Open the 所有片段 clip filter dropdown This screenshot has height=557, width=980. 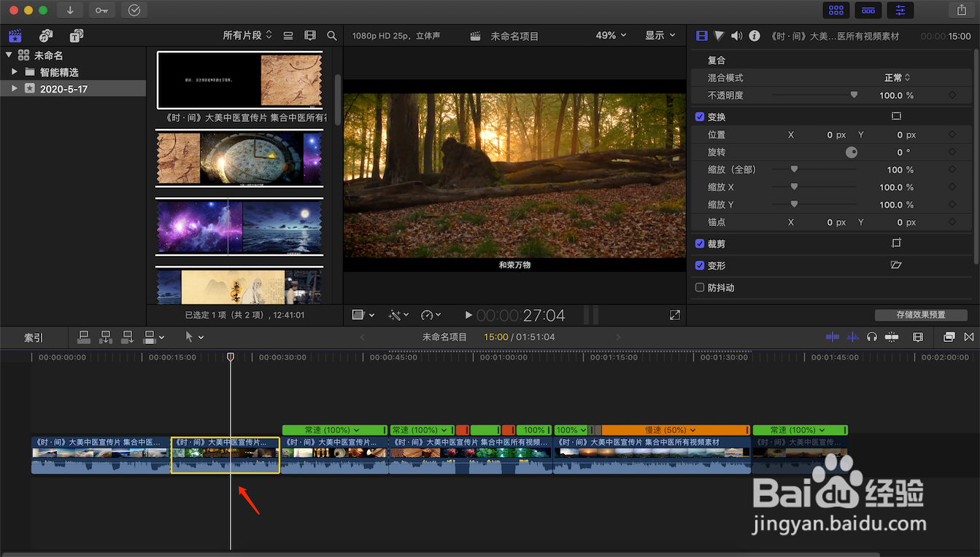(x=247, y=35)
